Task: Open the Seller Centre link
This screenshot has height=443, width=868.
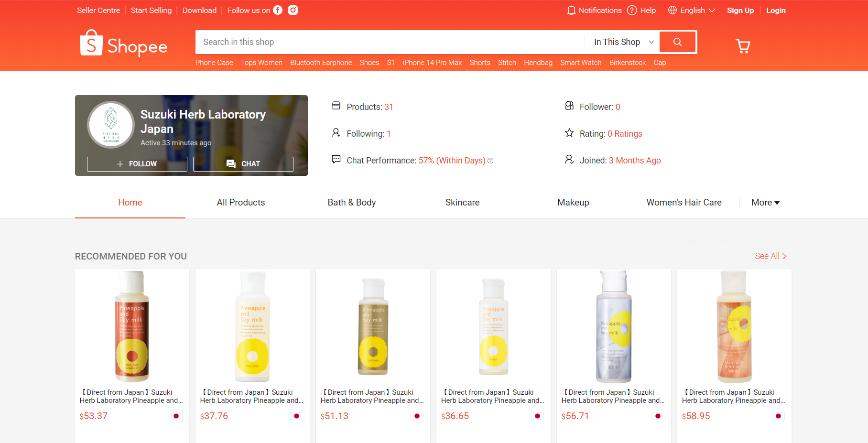Action: (98, 11)
